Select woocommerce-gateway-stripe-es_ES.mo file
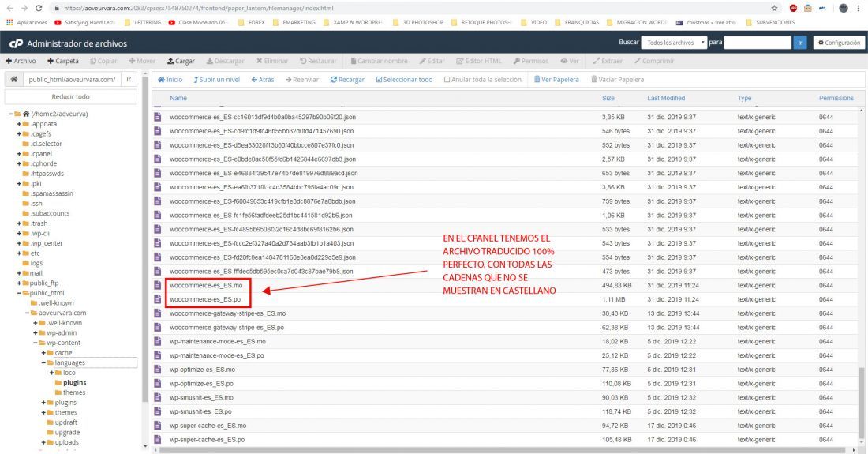Image resolution: width=868 pixels, height=454 pixels. (227, 313)
